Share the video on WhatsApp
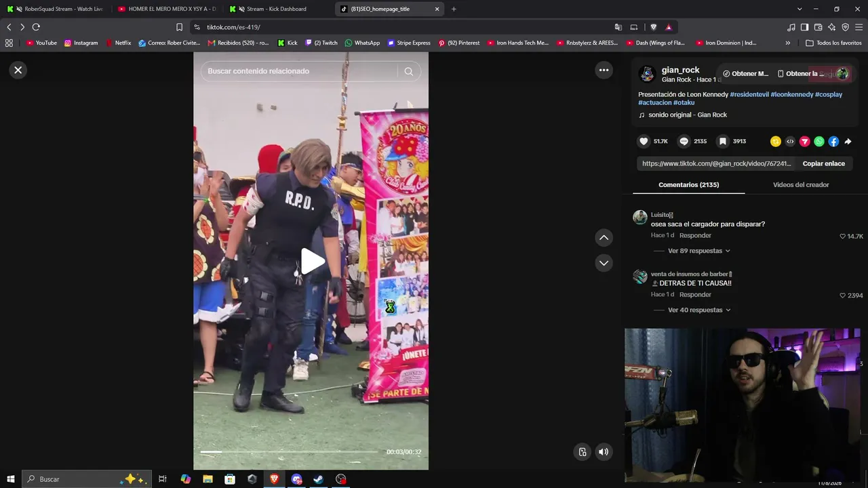This screenshot has height=488, width=868. (x=819, y=141)
